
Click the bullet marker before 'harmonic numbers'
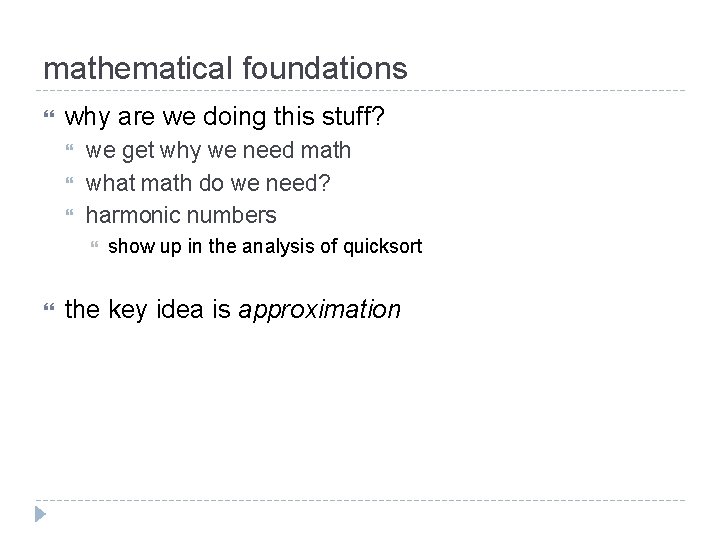[69, 215]
